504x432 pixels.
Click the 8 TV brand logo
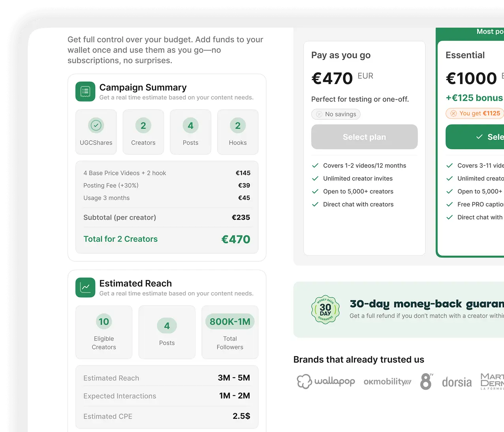tap(426, 381)
